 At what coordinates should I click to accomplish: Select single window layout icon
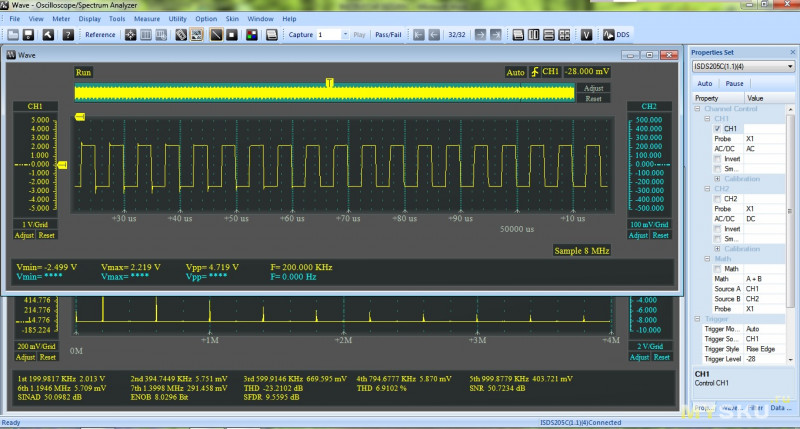pyautogui.click(x=518, y=35)
